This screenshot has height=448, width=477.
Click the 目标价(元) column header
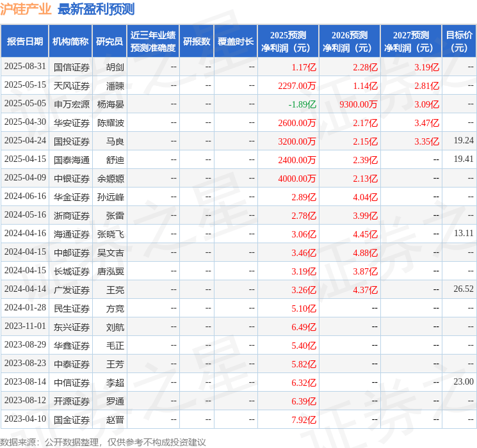click(458, 42)
